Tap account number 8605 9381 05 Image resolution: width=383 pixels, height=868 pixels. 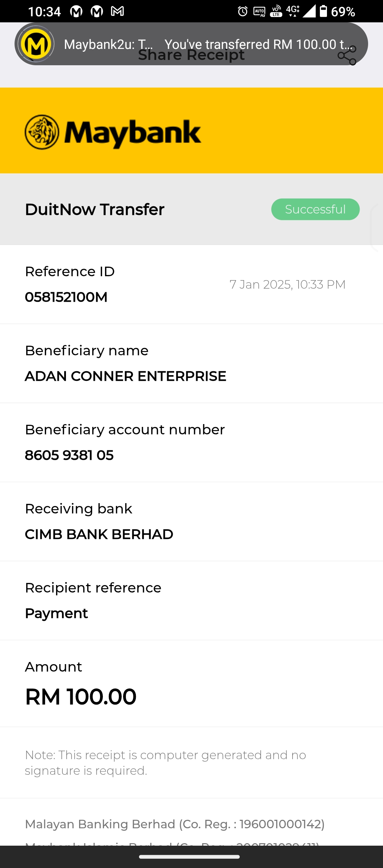pos(69,455)
